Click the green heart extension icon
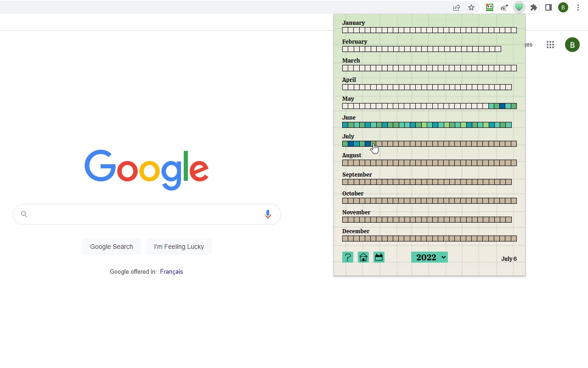The height and width of the screenshot is (368, 588). click(519, 7)
